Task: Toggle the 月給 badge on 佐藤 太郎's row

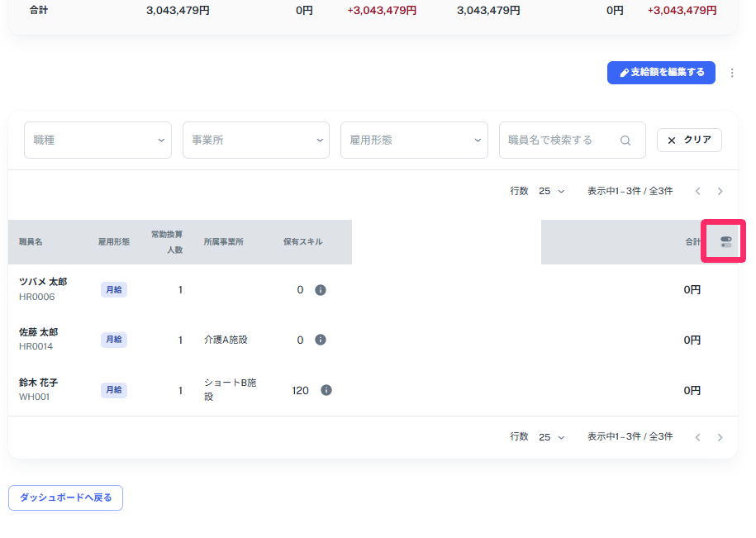Action: (113, 340)
